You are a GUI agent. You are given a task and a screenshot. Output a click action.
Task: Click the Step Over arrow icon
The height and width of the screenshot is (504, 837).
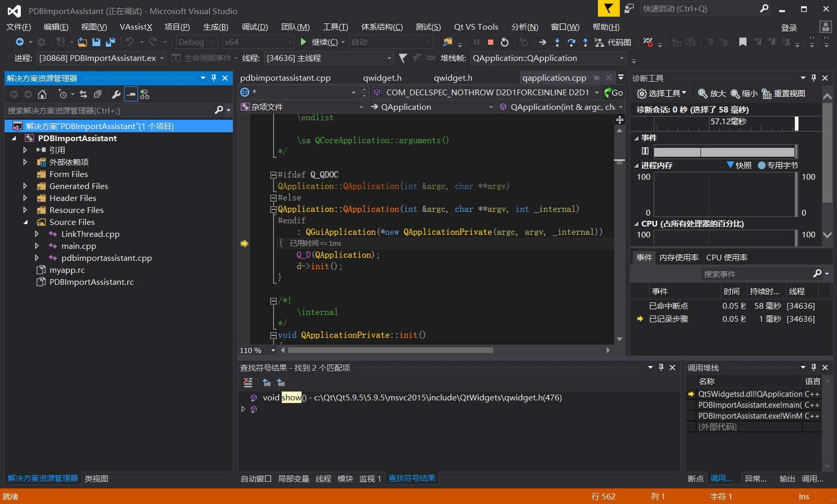pos(571,42)
